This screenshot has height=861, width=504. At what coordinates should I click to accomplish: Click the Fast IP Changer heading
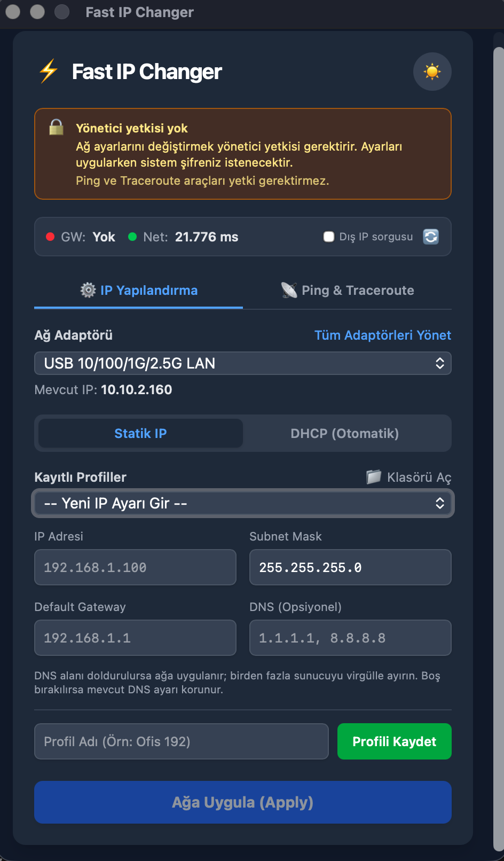[147, 72]
